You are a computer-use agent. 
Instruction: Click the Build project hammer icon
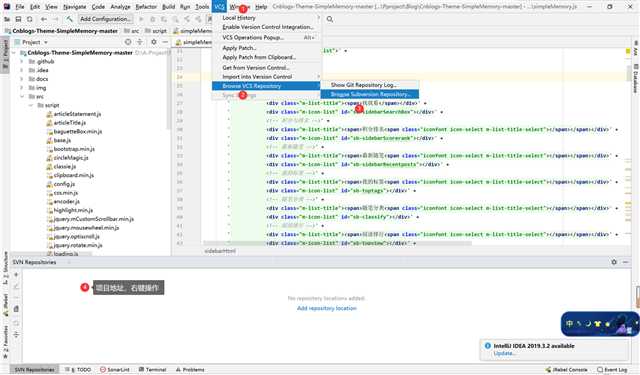pos(69,19)
